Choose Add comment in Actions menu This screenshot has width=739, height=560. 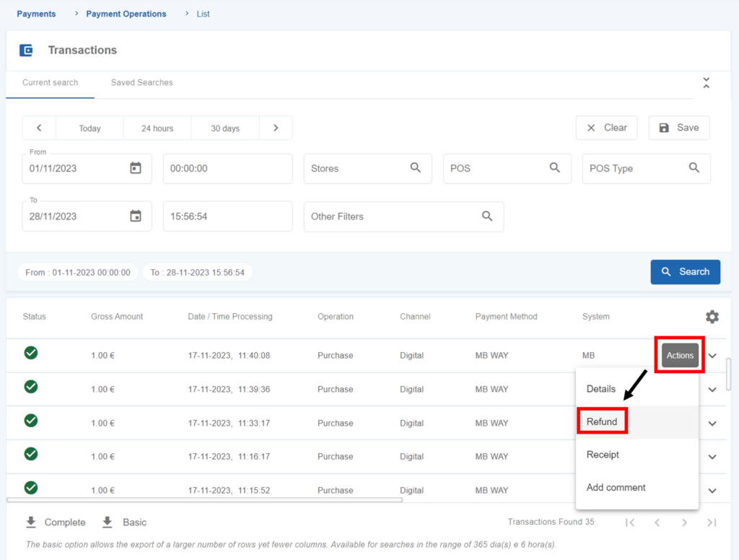[x=616, y=488]
